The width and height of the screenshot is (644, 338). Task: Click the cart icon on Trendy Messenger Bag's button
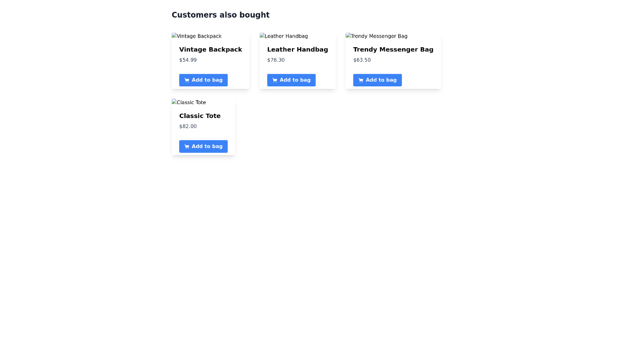tap(360, 80)
